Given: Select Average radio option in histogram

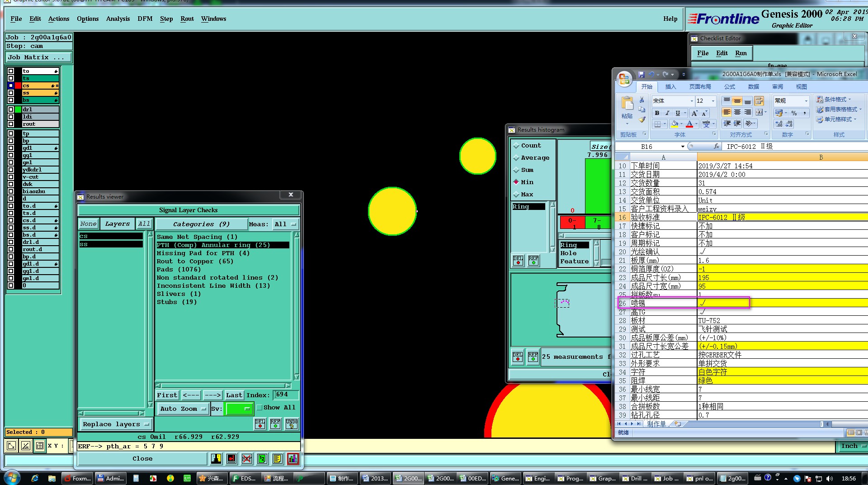Looking at the screenshot, I should click(x=516, y=158).
